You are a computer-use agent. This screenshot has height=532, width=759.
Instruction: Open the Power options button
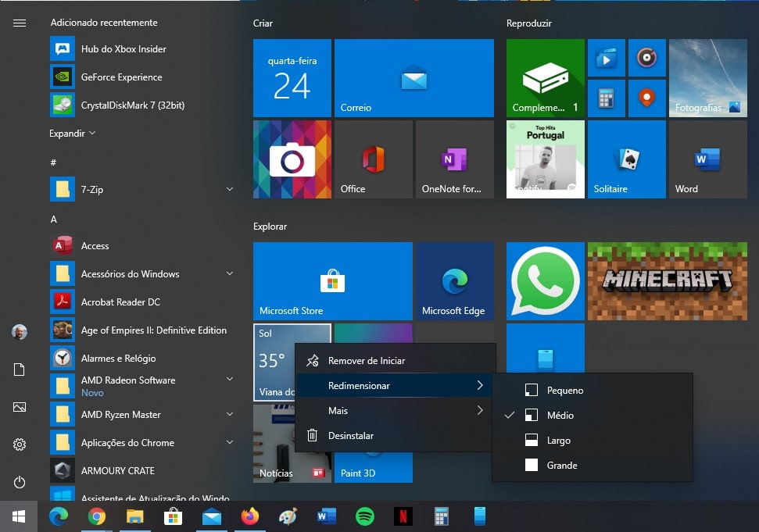click(20, 482)
